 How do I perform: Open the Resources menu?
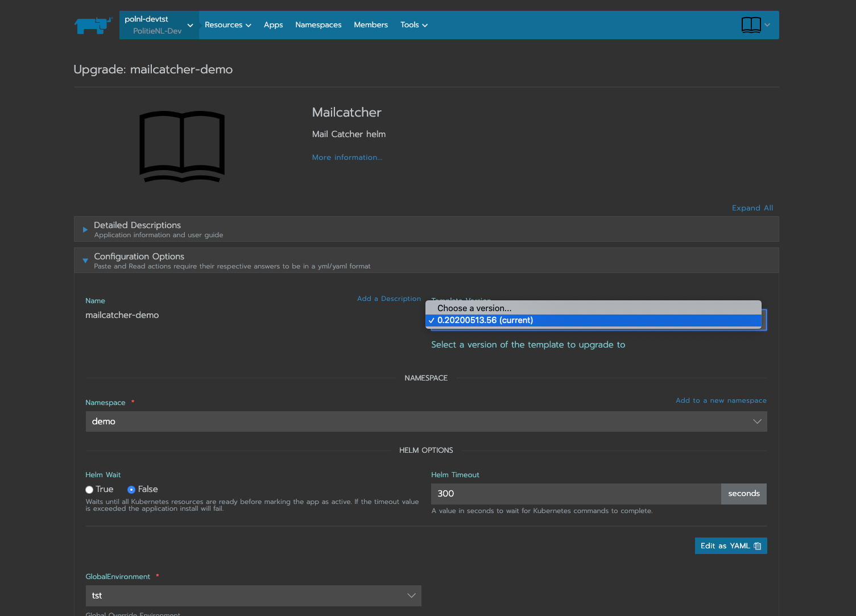[228, 25]
